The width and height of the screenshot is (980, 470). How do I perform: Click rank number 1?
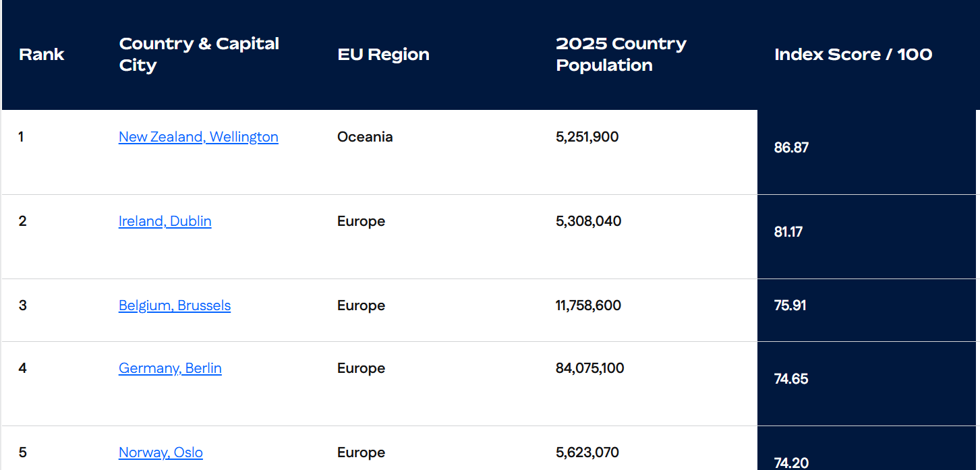(x=21, y=137)
